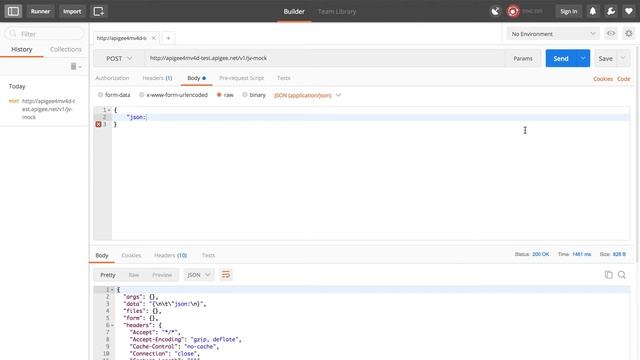Click the heart icon

click(x=629, y=11)
